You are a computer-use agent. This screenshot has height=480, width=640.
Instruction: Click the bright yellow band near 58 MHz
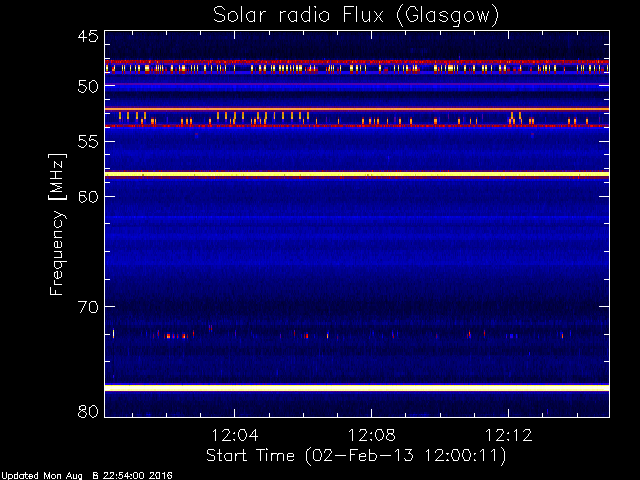357,174
